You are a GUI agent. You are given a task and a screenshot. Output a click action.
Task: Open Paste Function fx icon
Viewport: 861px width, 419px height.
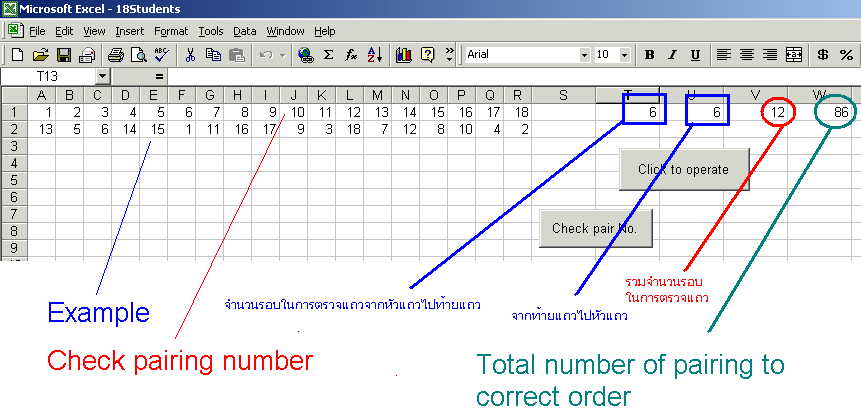[x=351, y=55]
